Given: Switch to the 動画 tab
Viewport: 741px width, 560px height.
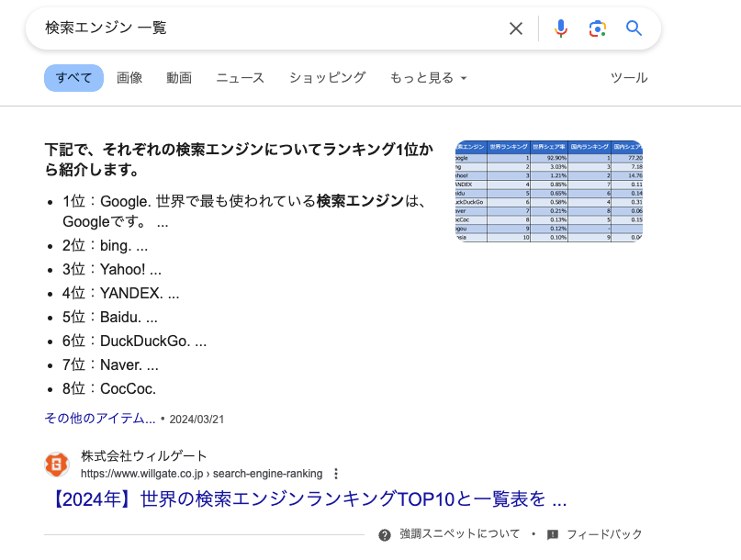Looking at the screenshot, I should [x=178, y=78].
